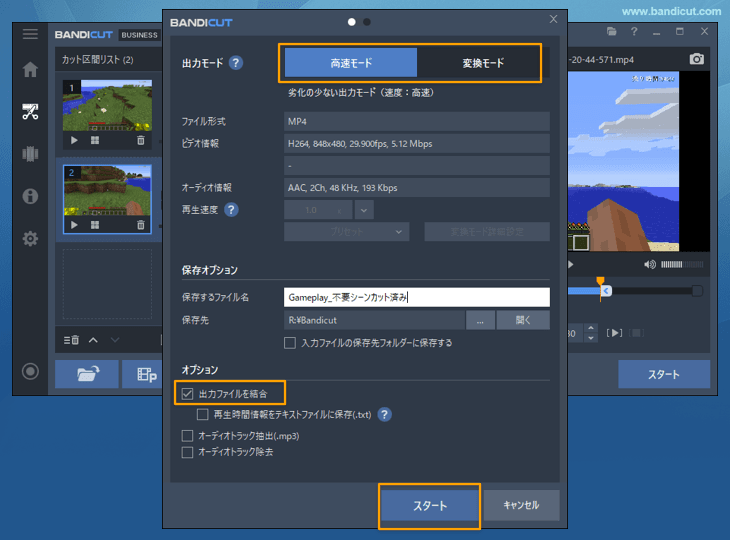This screenshot has width=730, height=540.
Task: Click the 開く button
Action: tap(523, 320)
